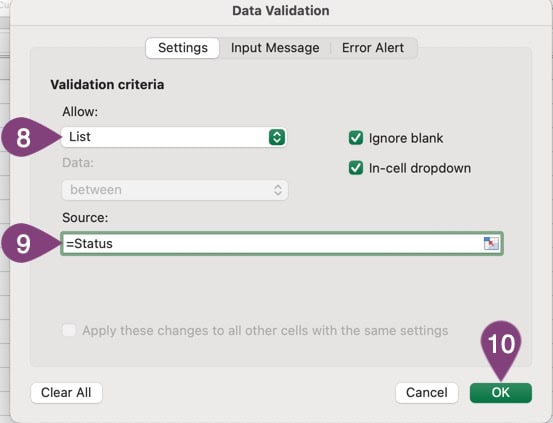Viewport: 553px width, 423px height.
Task: Click the Cancel button
Action: pyautogui.click(x=426, y=393)
